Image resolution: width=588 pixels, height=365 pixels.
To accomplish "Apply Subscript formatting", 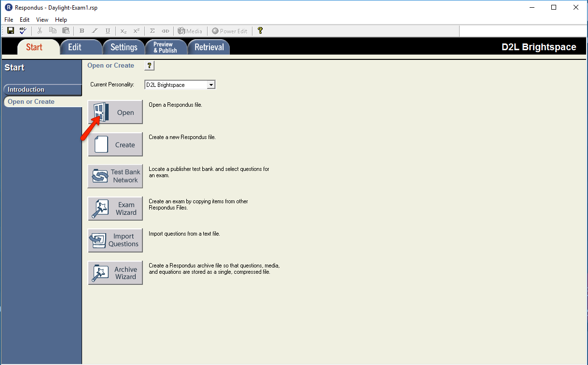I will (x=124, y=31).
